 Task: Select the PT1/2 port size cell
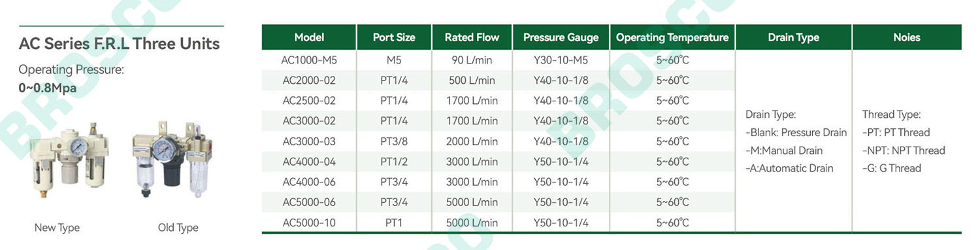coord(394,162)
